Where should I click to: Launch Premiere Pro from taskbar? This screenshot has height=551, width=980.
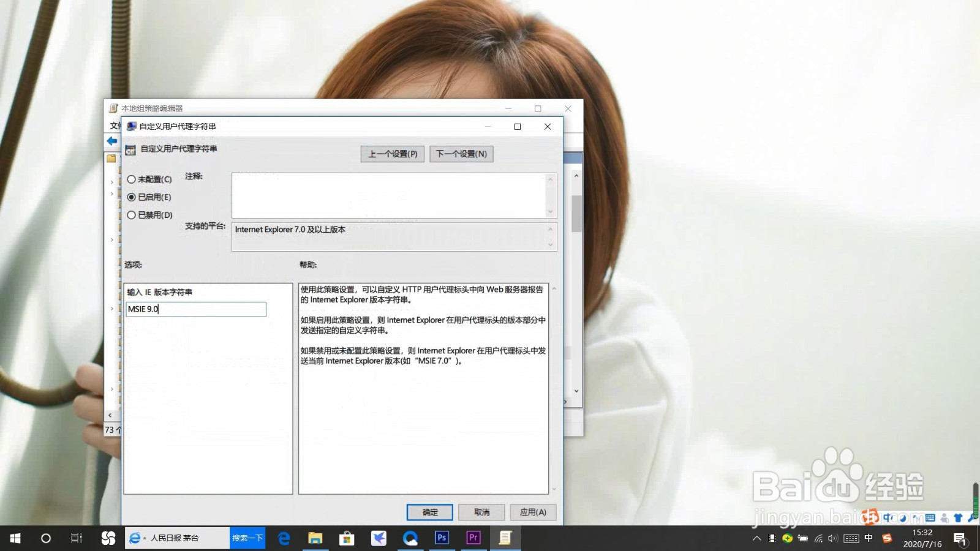[473, 538]
